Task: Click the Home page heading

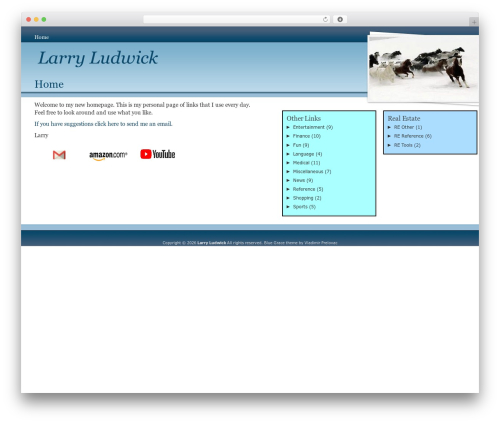Action: 49,84
